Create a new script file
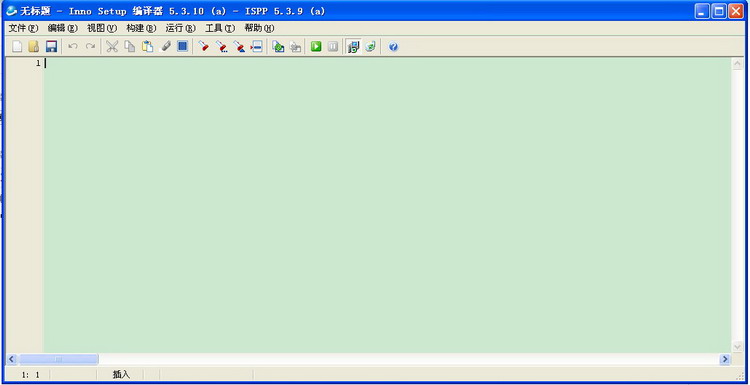Screen dimensions: 750x385 17,46
